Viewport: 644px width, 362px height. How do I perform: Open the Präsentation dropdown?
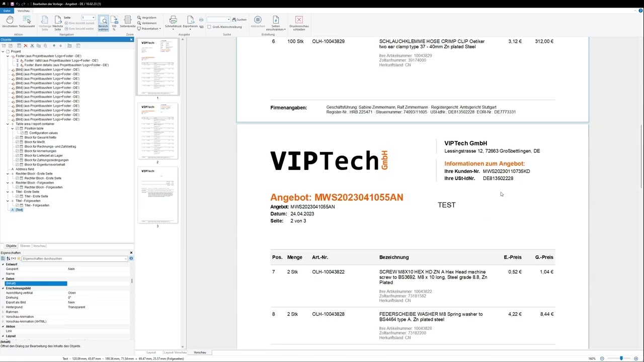click(x=150, y=29)
